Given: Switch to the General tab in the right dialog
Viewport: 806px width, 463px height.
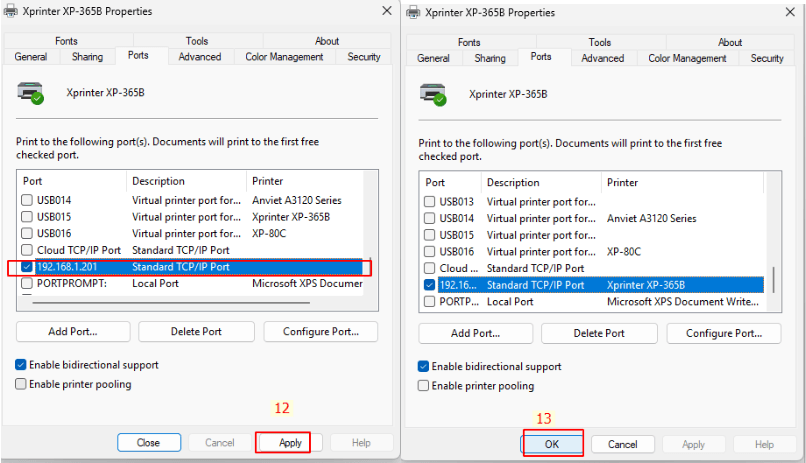Looking at the screenshot, I should [433, 58].
